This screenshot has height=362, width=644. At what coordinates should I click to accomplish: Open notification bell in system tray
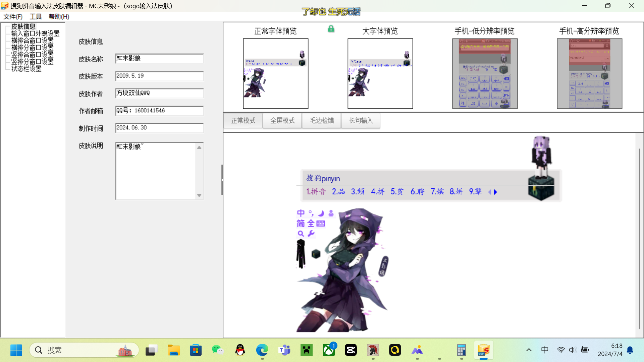point(630,350)
